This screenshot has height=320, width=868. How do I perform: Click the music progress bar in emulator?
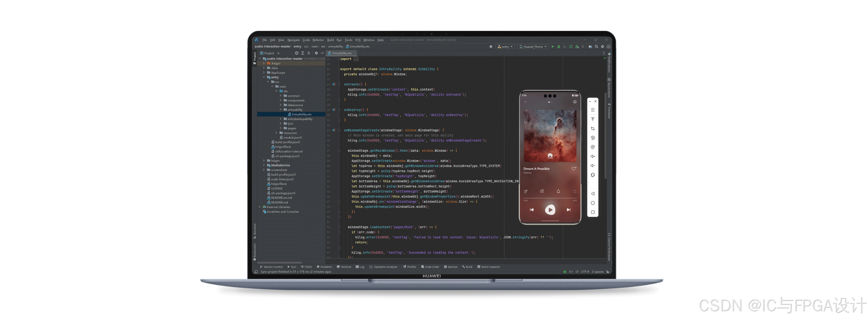(x=550, y=199)
